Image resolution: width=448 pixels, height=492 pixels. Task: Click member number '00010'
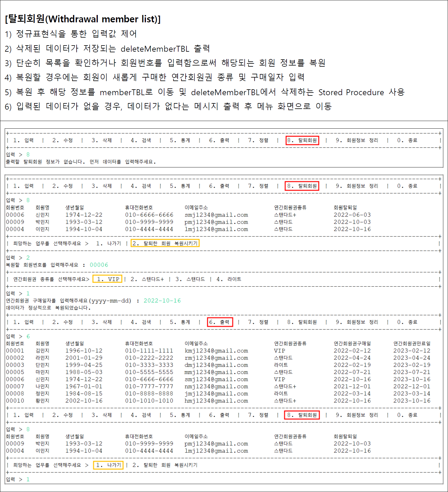point(15,401)
